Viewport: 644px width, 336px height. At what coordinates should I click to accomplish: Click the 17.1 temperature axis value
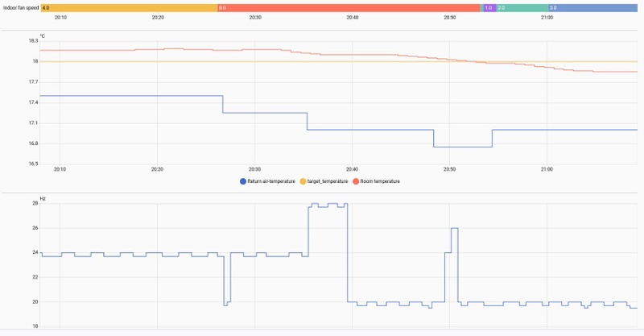[x=33, y=123]
